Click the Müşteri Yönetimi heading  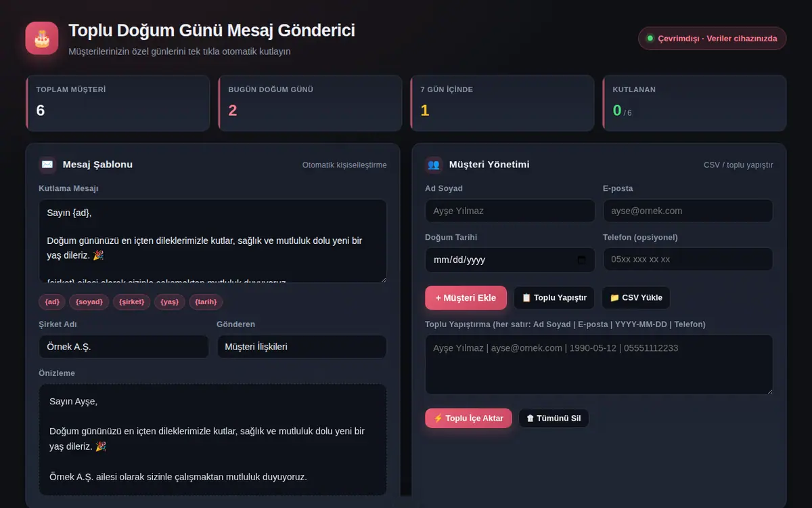[489, 165]
